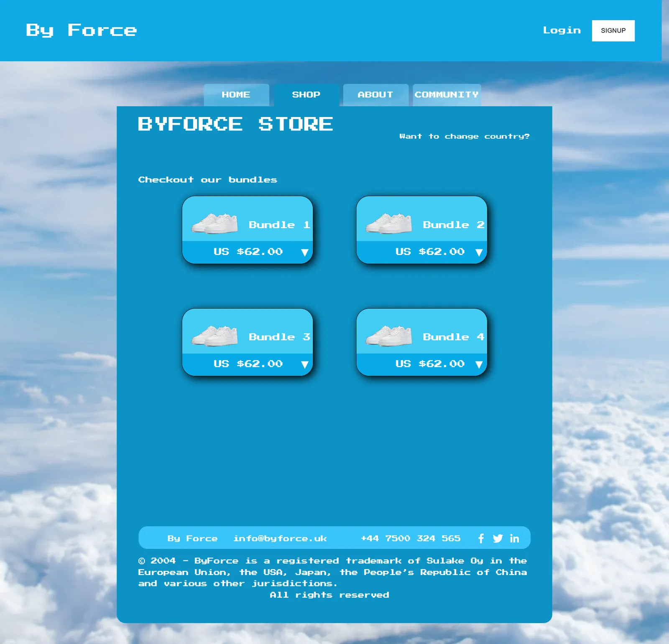Image resolution: width=669 pixels, height=644 pixels.
Task: Expand the Bundle 3 price dropdown arrow
Action: pyautogui.click(x=305, y=364)
